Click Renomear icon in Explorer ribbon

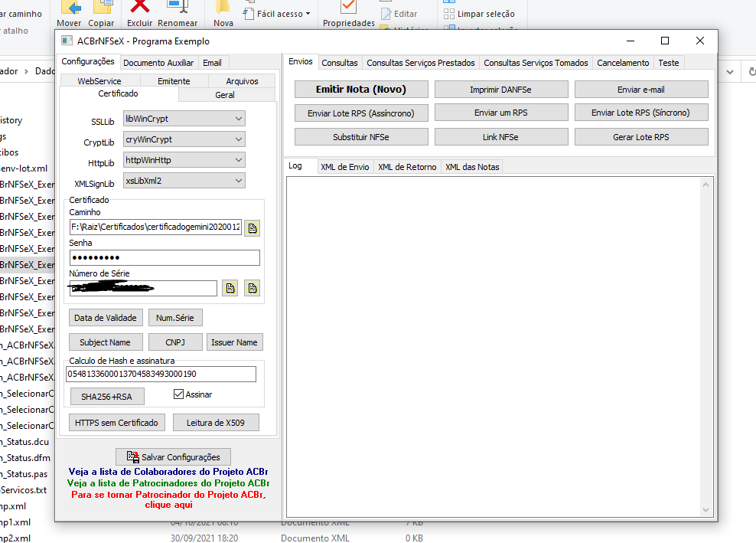pos(178,7)
